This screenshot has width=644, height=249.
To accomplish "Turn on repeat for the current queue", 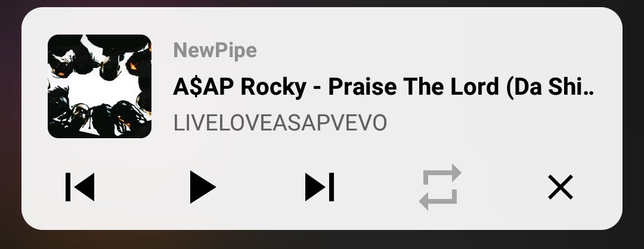I will pyautogui.click(x=440, y=187).
